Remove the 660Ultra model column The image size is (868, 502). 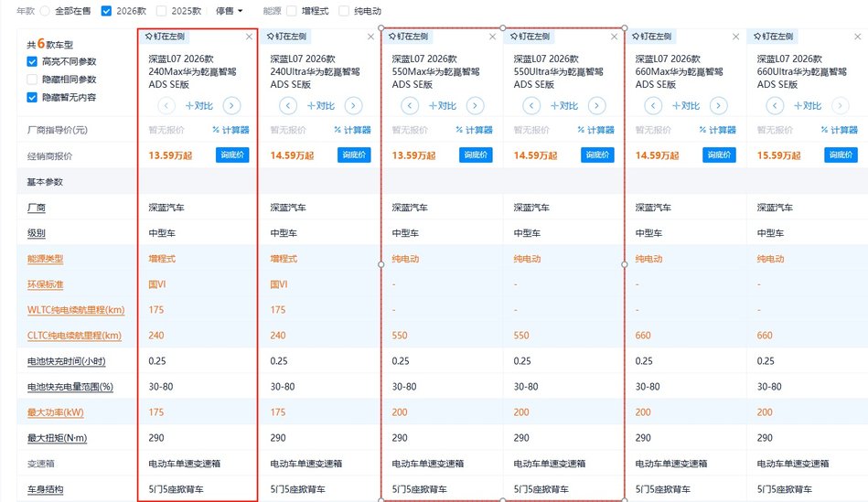[x=858, y=37]
